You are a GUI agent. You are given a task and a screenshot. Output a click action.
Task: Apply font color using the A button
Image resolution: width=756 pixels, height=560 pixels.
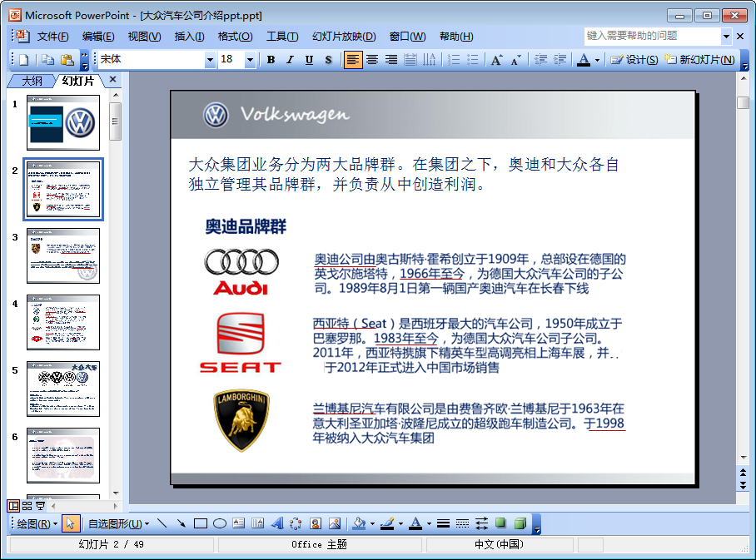(584, 60)
